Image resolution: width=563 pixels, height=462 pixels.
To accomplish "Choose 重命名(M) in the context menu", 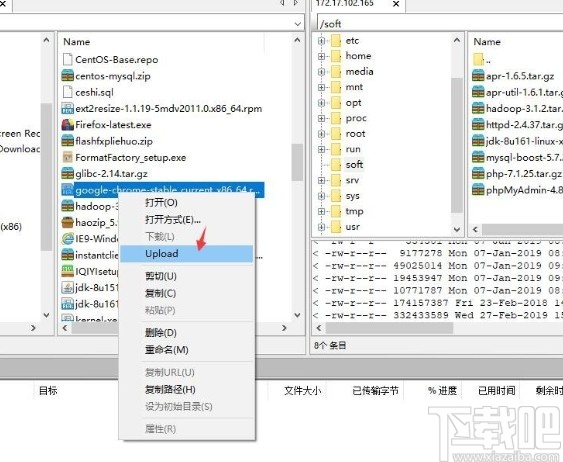I will pos(187,350).
